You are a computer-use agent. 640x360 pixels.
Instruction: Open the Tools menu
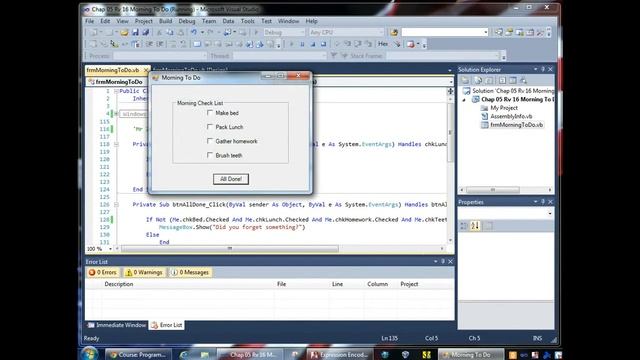(247, 21)
